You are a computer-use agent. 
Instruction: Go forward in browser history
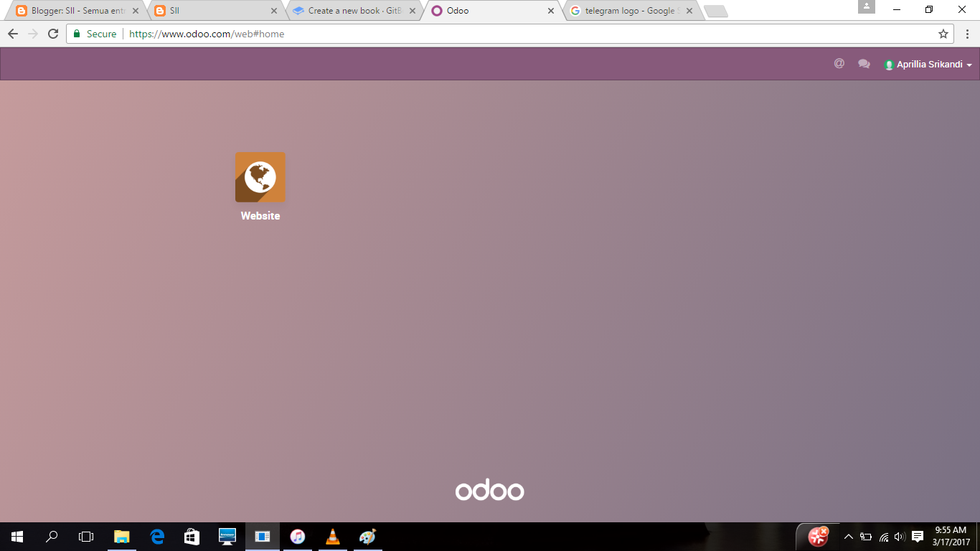pos(33,34)
